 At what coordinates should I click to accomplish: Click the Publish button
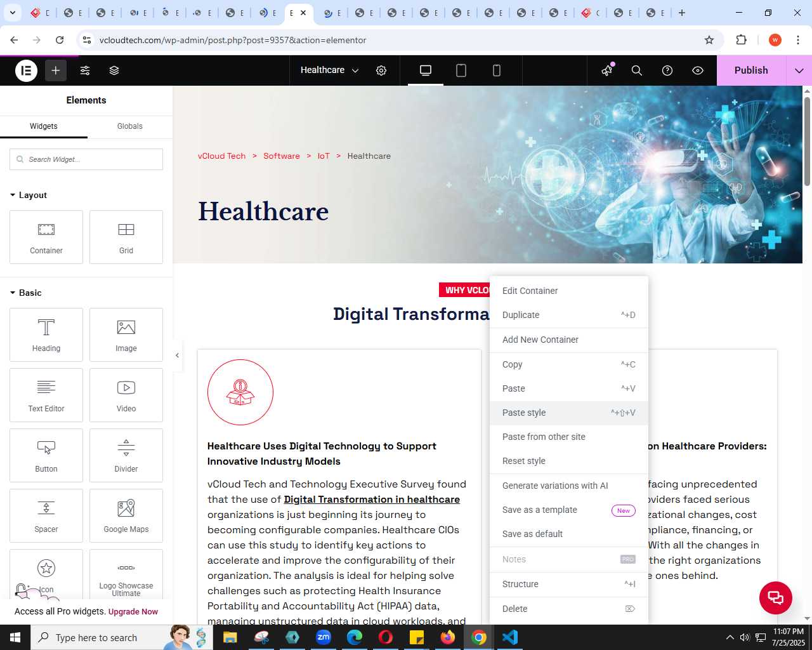tap(751, 70)
